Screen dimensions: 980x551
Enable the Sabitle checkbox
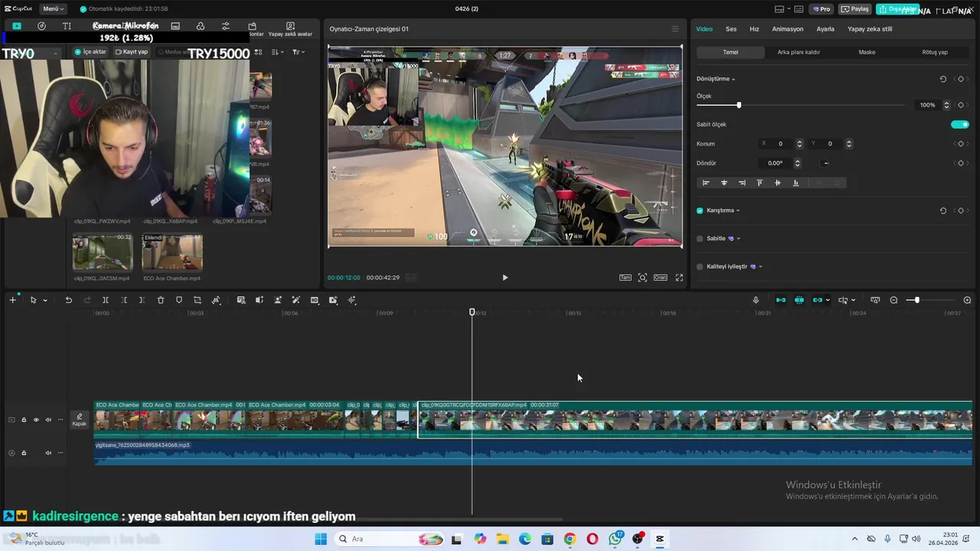click(x=700, y=239)
